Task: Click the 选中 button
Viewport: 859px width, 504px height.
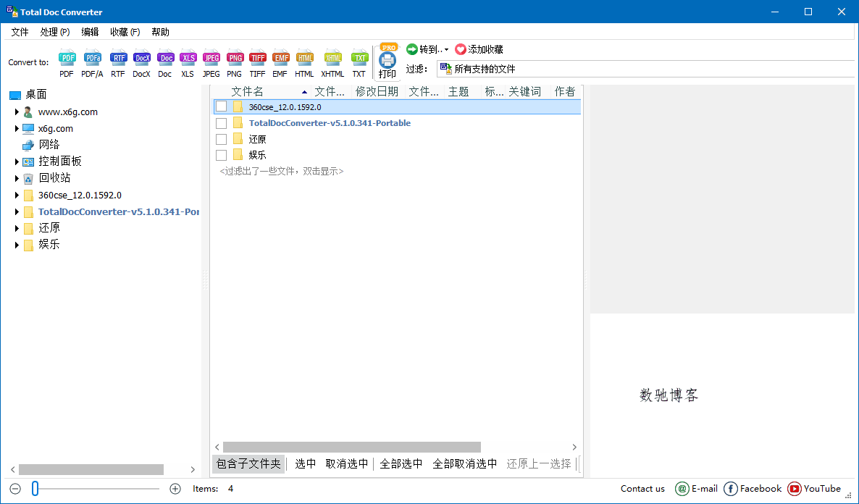Action: [x=305, y=464]
